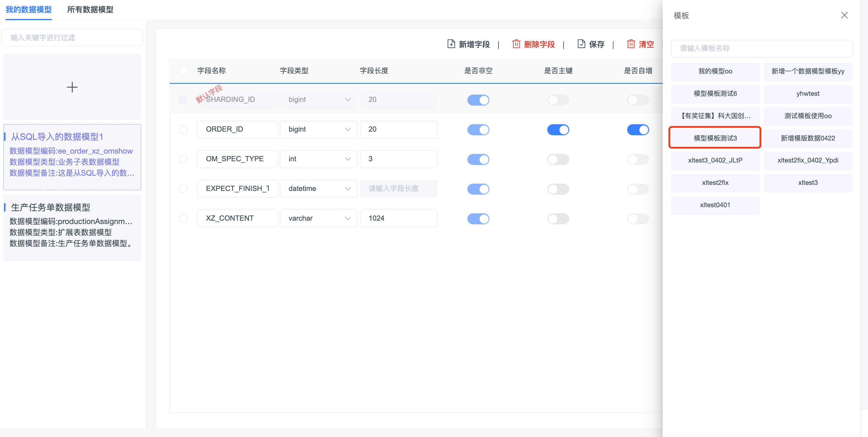
Task: Choose template xltest3_0402_JLtP
Action: [715, 160]
